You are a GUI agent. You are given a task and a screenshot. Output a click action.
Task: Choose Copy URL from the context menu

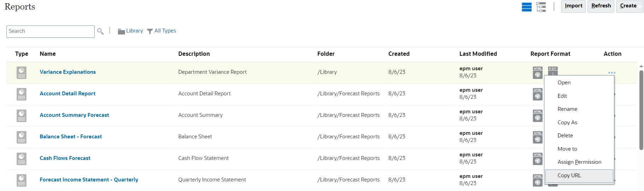tap(579, 176)
